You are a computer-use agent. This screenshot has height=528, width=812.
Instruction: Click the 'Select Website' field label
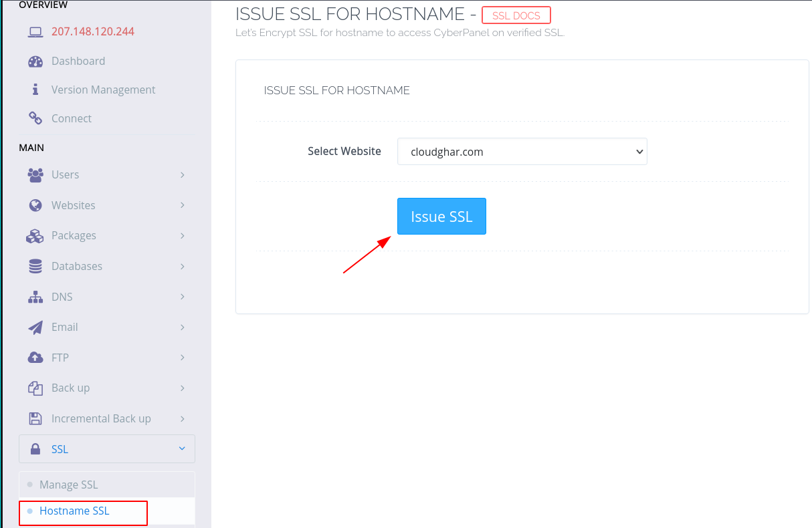coord(344,151)
